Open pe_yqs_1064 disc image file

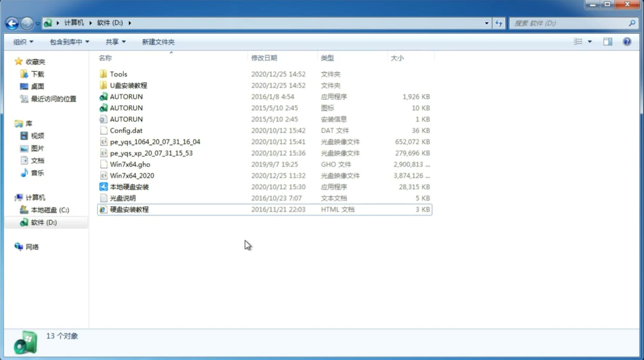(155, 142)
